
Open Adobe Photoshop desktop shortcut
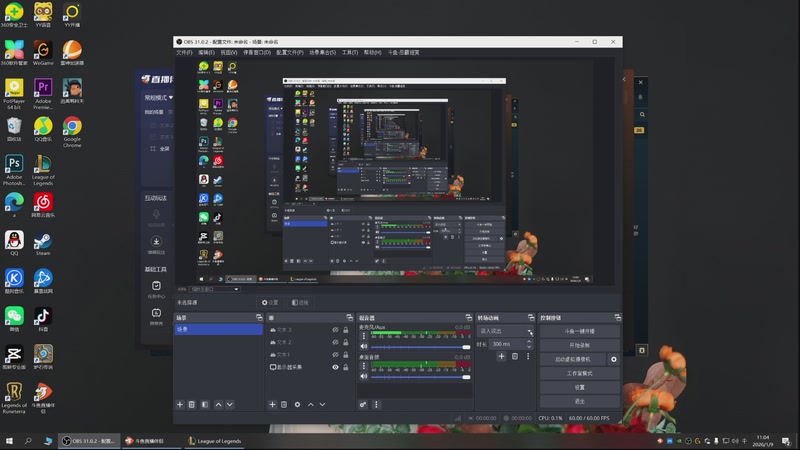click(14, 170)
